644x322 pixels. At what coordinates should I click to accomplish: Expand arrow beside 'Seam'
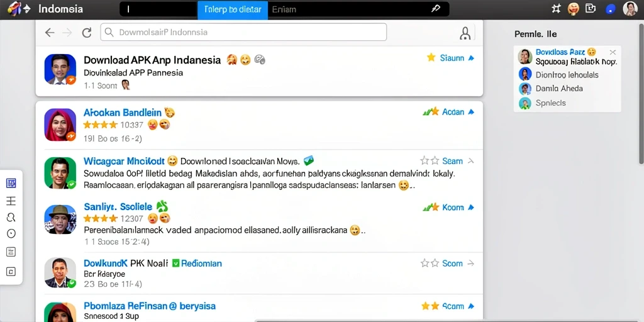click(x=471, y=161)
